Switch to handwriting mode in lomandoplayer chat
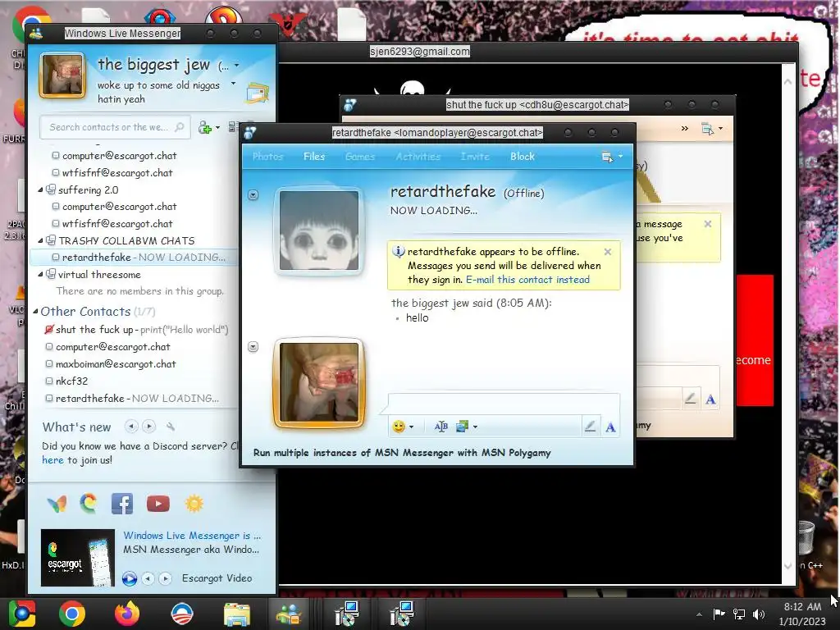 point(590,427)
